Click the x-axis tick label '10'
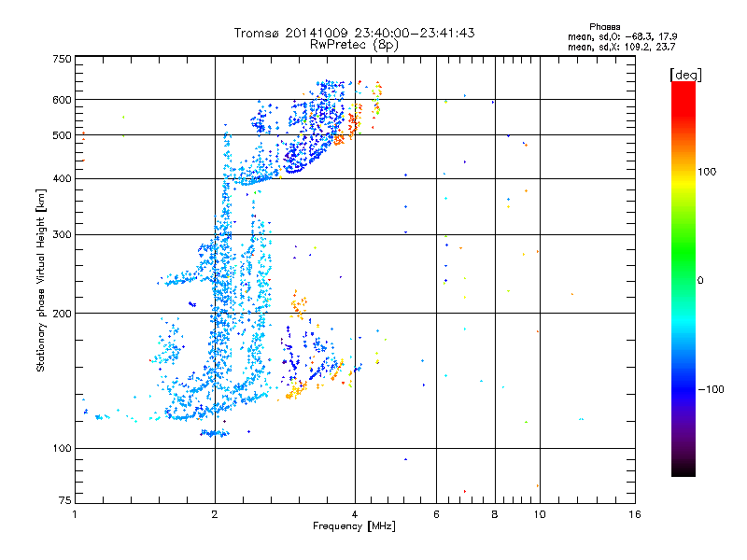Screen dimensions: 747x560 tap(540, 514)
